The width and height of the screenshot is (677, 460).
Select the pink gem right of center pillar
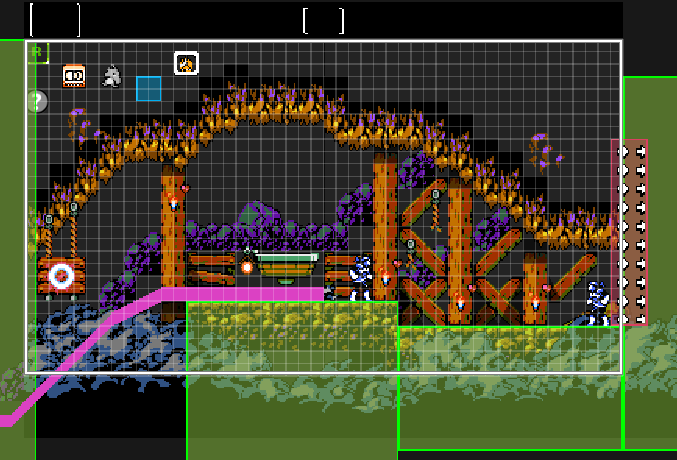point(397,263)
